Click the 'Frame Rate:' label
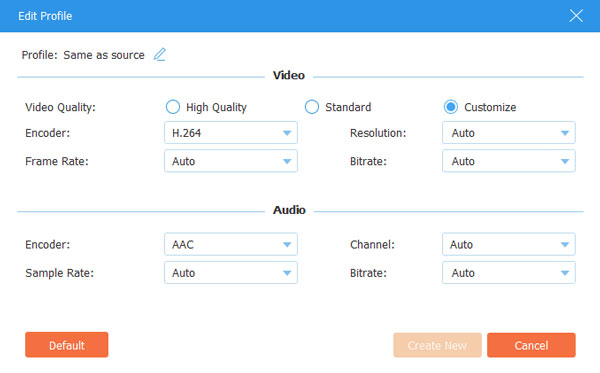600x373 pixels. pyautogui.click(x=57, y=161)
